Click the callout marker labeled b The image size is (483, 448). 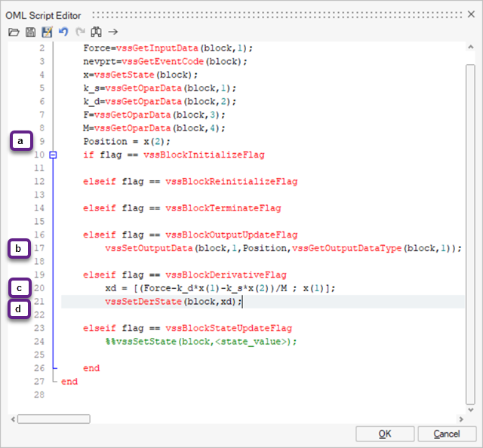(20, 247)
